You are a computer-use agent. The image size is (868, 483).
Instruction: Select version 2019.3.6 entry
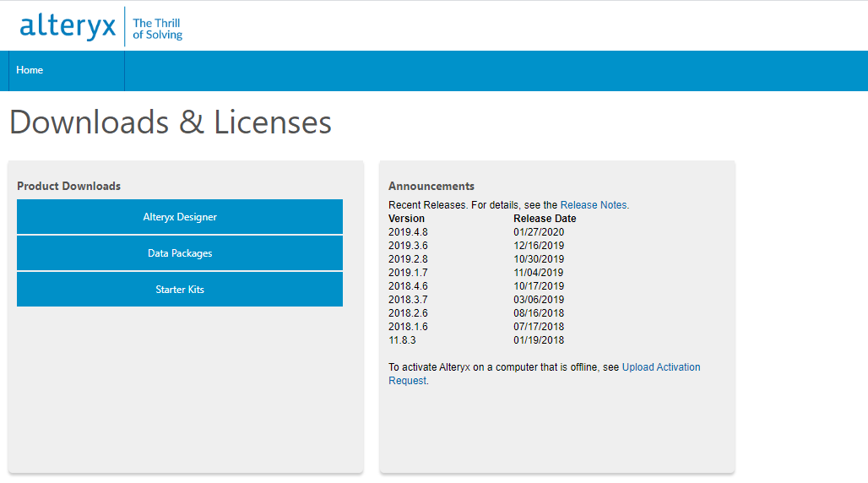[x=409, y=246]
